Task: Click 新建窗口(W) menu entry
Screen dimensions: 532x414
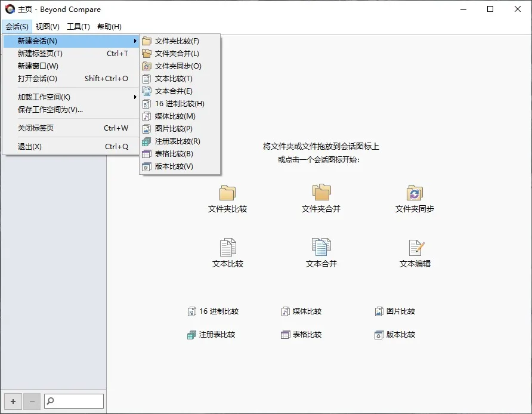Action: [71, 66]
